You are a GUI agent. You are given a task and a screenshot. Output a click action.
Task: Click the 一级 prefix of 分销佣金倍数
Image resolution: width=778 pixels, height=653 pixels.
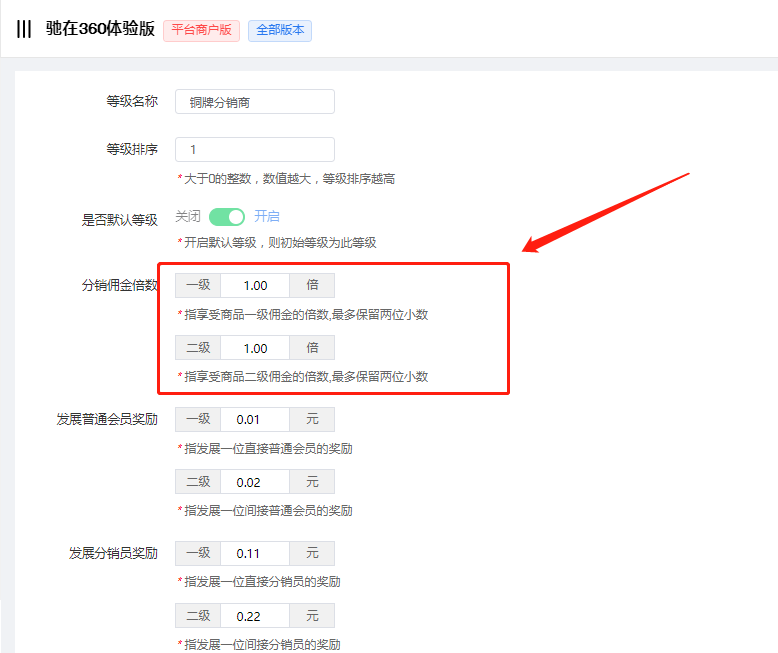198,285
